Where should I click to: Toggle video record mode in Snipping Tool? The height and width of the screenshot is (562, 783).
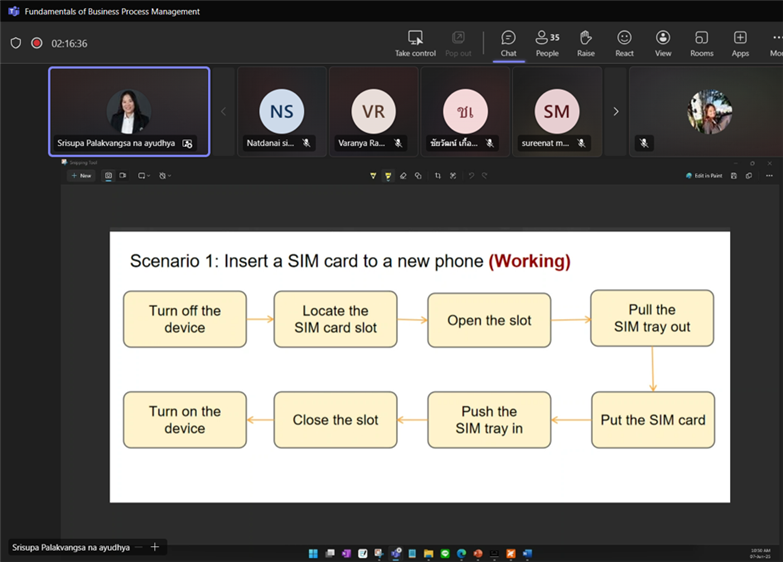[x=123, y=176]
